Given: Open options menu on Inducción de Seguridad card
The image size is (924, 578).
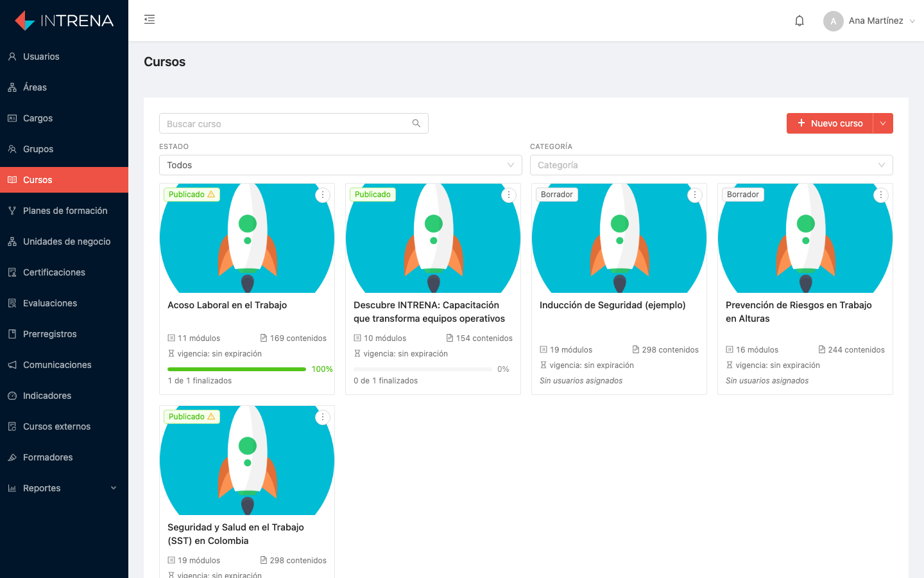Looking at the screenshot, I should tap(695, 195).
